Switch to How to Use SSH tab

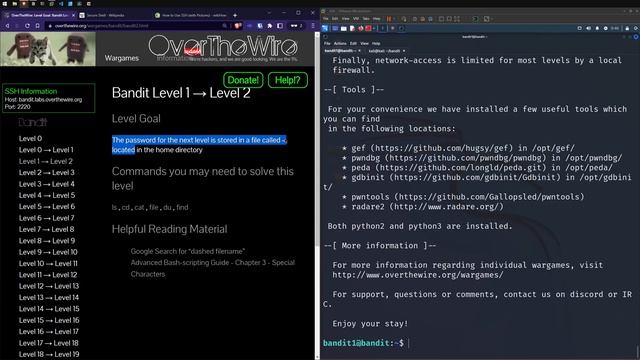tap(192, 15)
